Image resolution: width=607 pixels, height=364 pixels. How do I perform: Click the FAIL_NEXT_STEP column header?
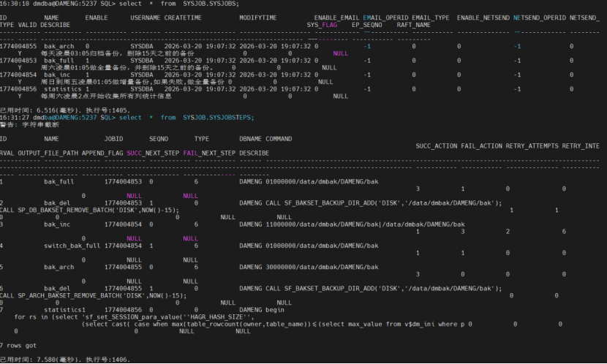point(209,153)
